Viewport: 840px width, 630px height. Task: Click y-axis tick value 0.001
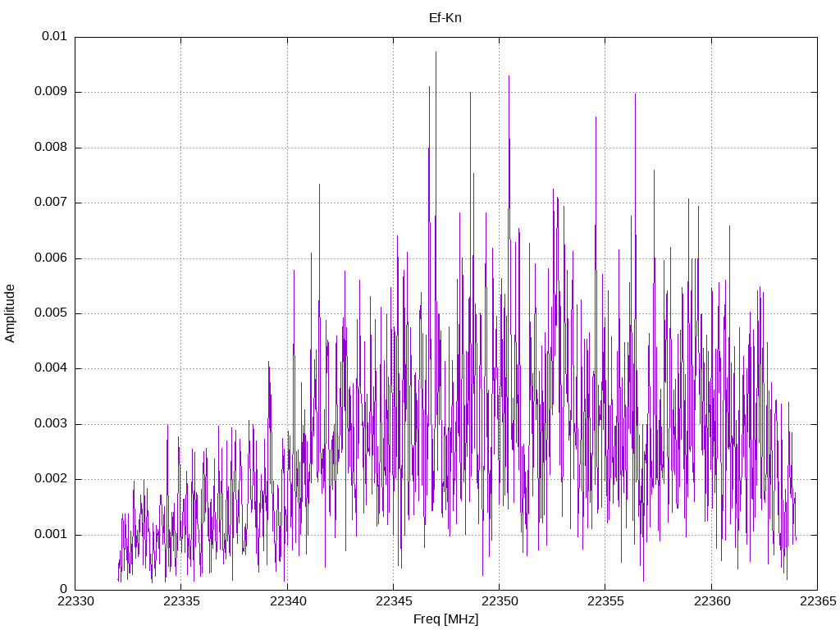pos(51,535)
